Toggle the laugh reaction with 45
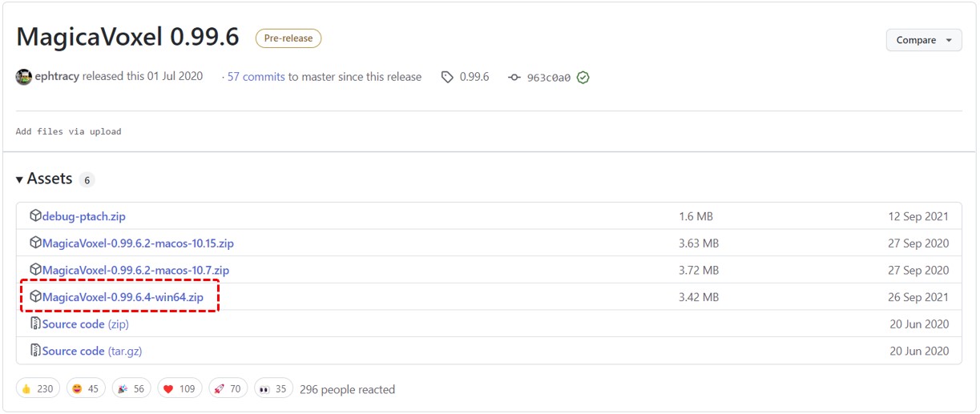Screen dimensions: 980x414 86,389
